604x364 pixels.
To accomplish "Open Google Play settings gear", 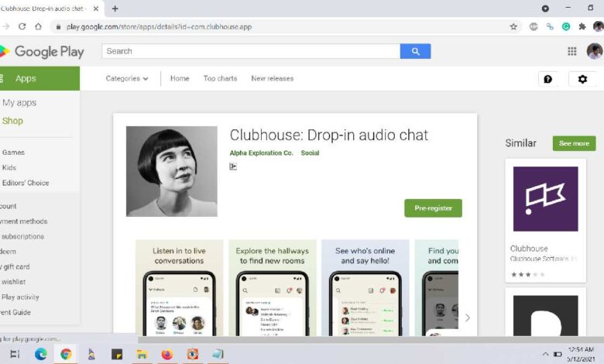I will point(582,79).
